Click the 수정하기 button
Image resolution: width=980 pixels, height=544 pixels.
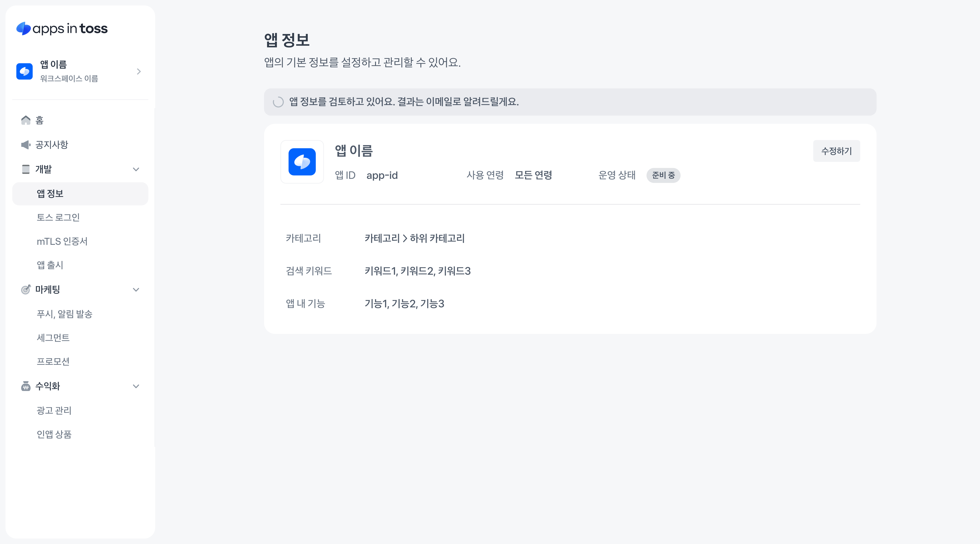[836, 151]
